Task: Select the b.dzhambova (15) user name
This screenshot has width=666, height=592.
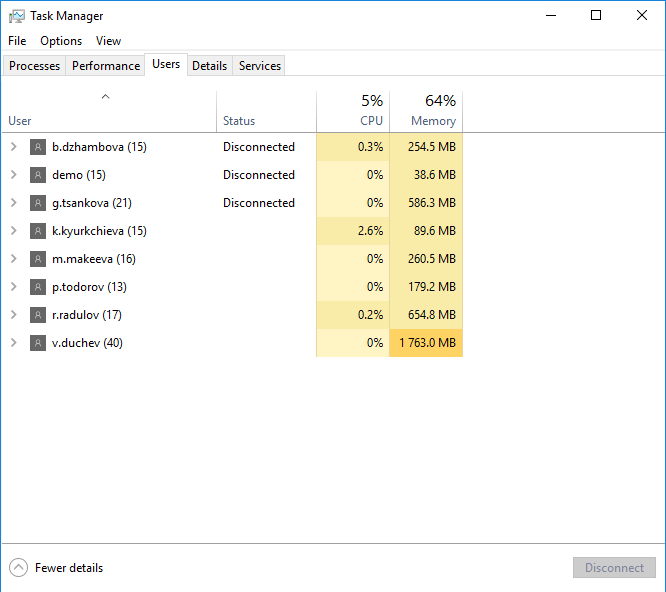Action: tap(99, 147)
